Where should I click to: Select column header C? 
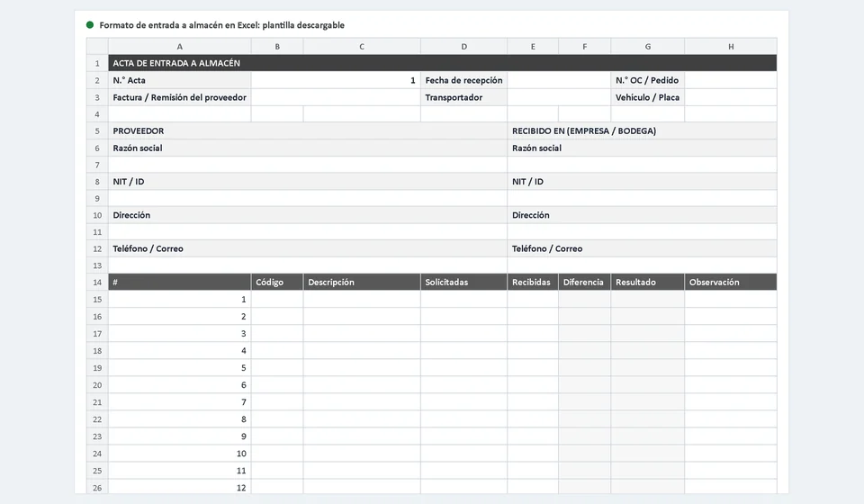pos(362,47)
